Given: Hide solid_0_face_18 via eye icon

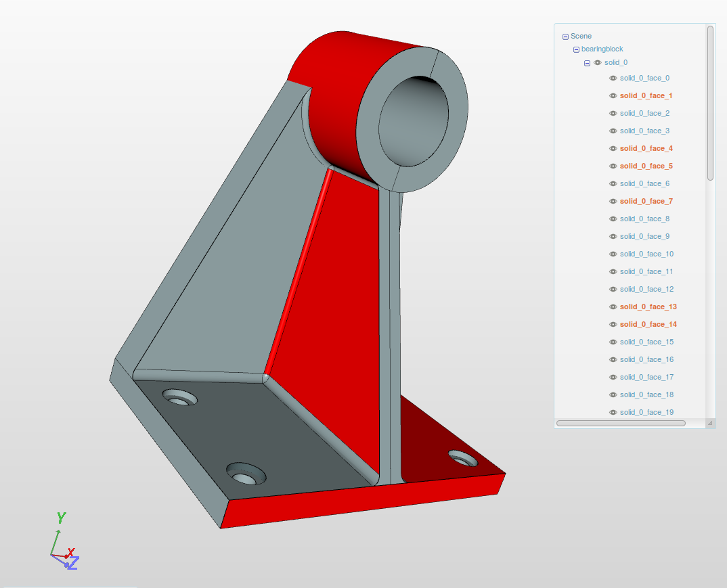Looking at the screenshot, I should pyautogui.click(x=613, y=395).
